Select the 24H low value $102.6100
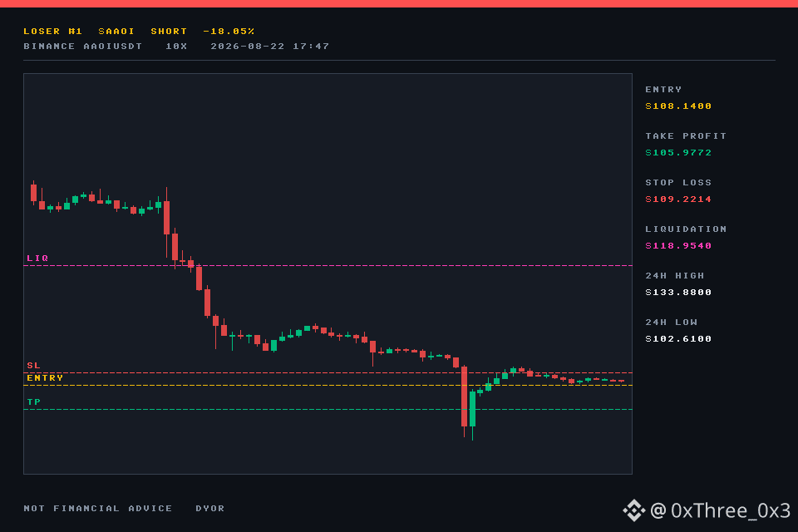 (x=678, y=339)
